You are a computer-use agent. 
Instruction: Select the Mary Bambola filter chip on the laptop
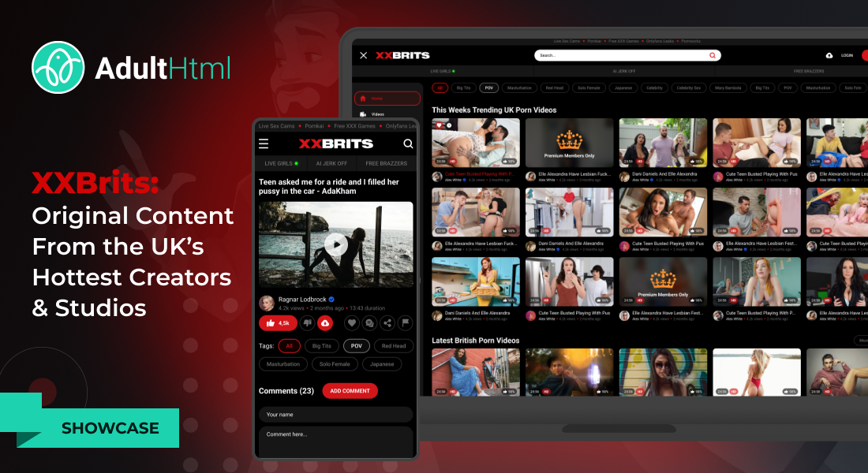[728, 88]
